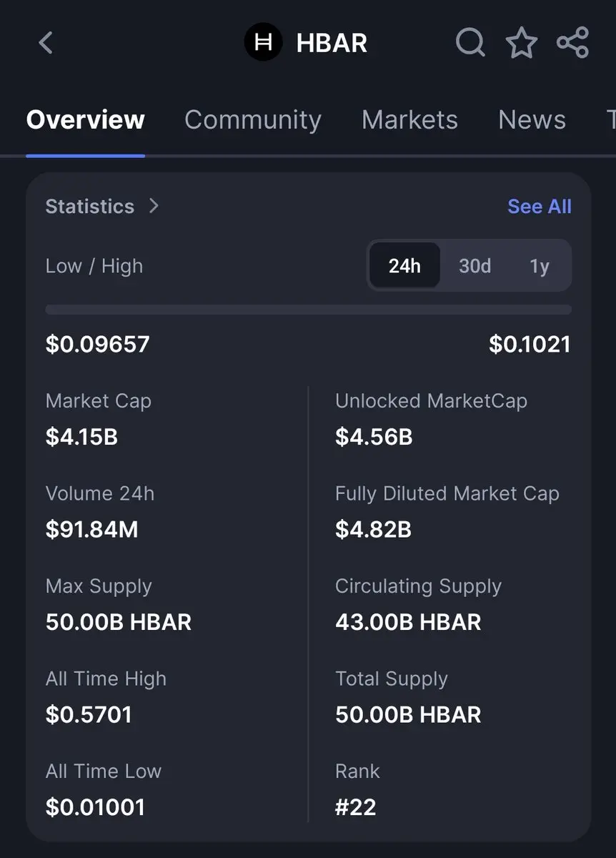Tap the Low/High price range bar

(308, 310)
